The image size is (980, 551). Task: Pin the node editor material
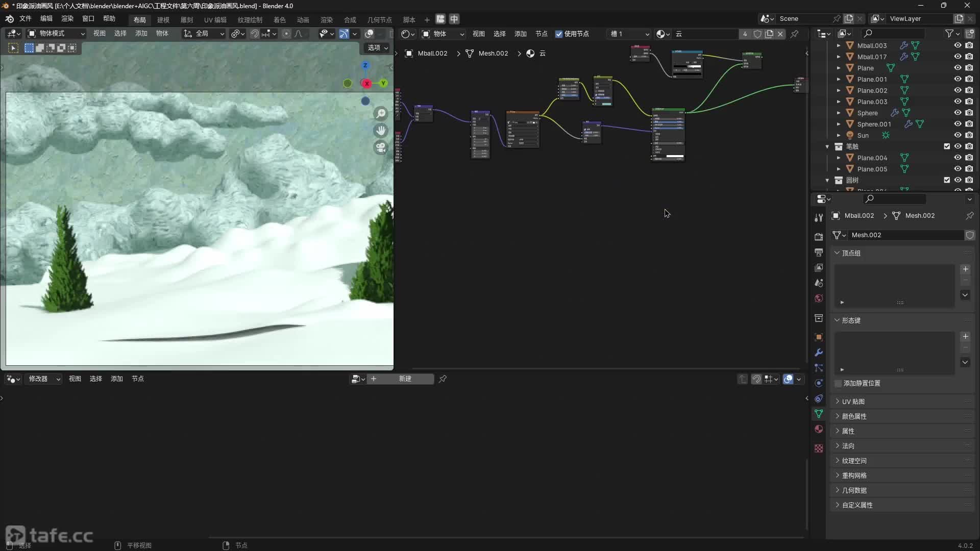794,34
